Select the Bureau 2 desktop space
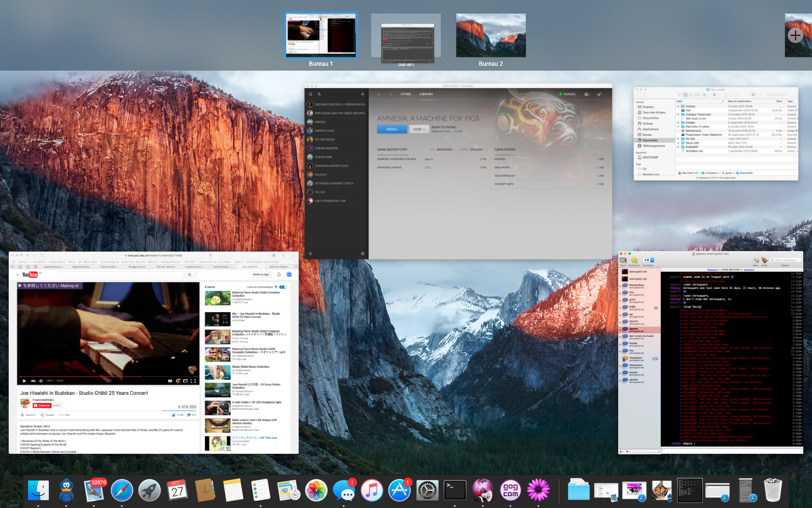Screen dimensions: 812x508 point(491,36)
